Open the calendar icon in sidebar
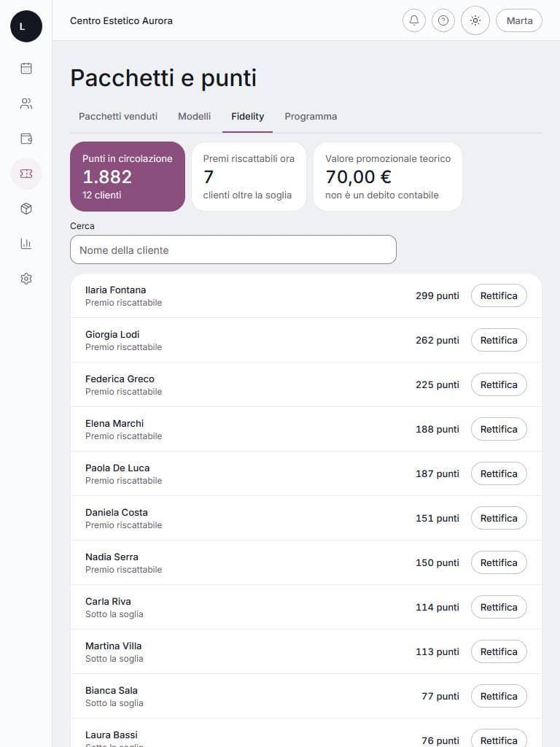 point(26,68)
